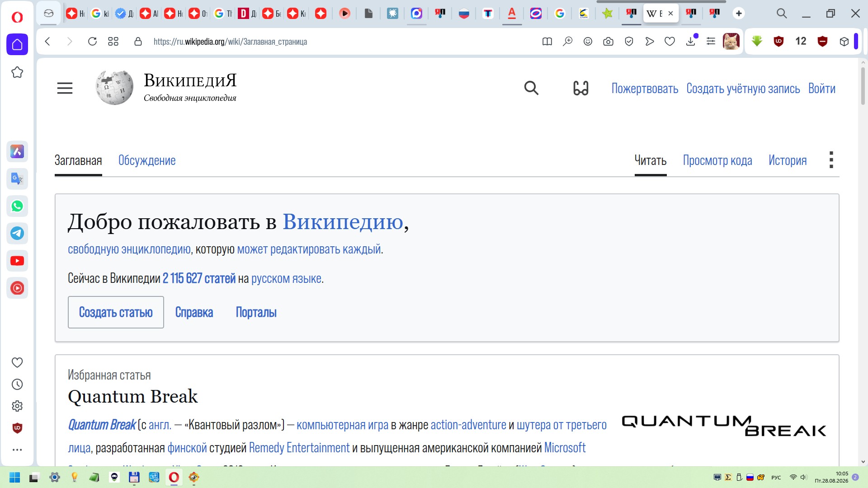Open the cat avatar profile menu

(x=731, y=42)
